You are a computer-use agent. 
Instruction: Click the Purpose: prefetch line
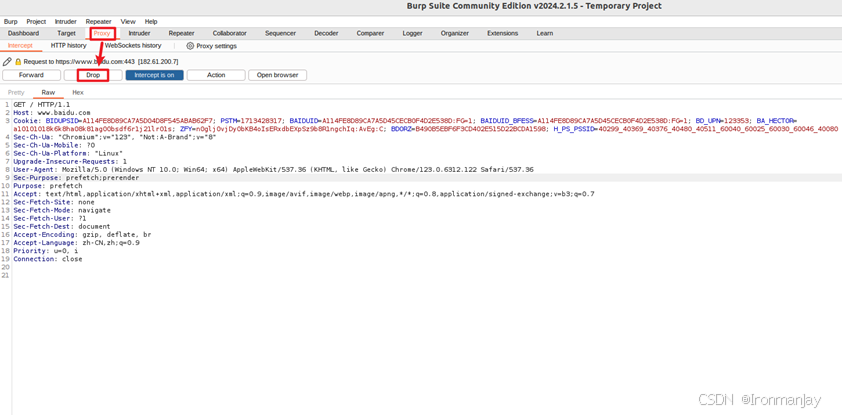point(48,185)
